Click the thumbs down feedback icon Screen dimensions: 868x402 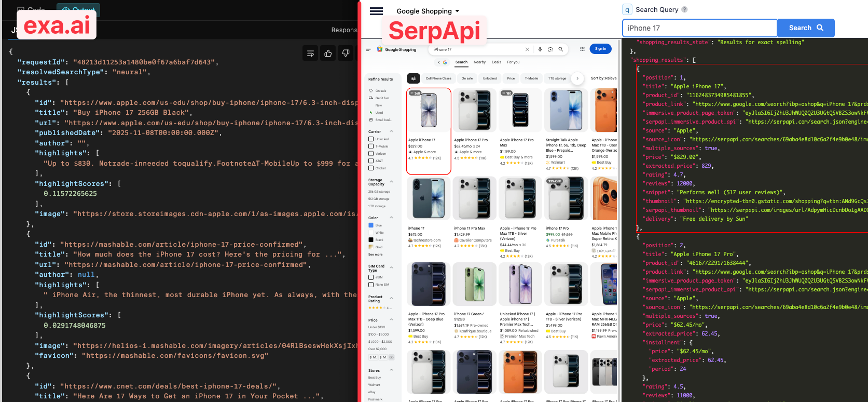tap(346, 53)
